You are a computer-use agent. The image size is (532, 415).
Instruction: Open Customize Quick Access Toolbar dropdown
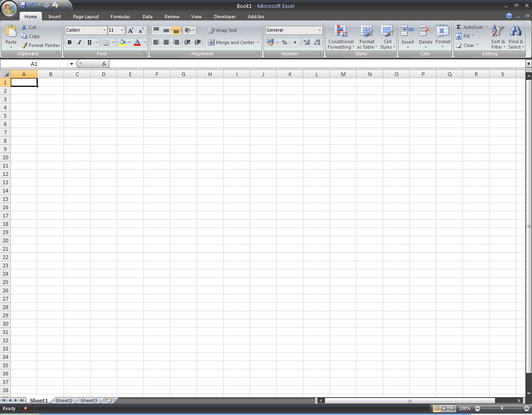point(65,5)
